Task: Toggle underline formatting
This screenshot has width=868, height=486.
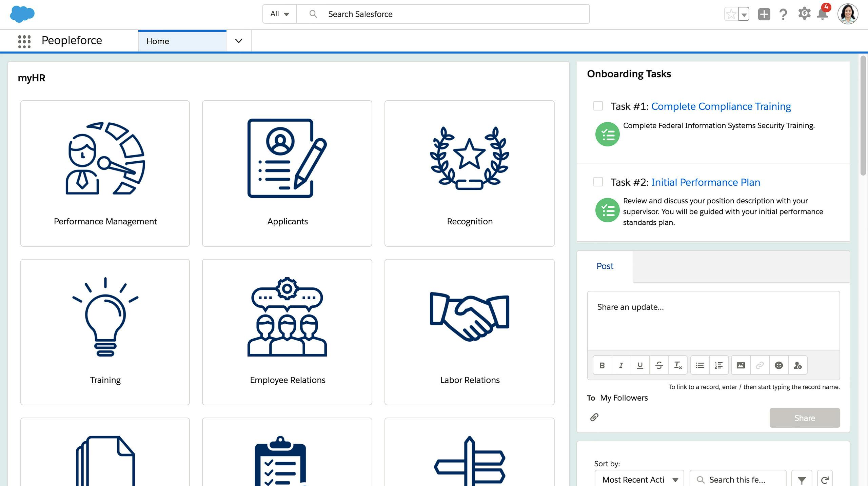Action: 640,365
